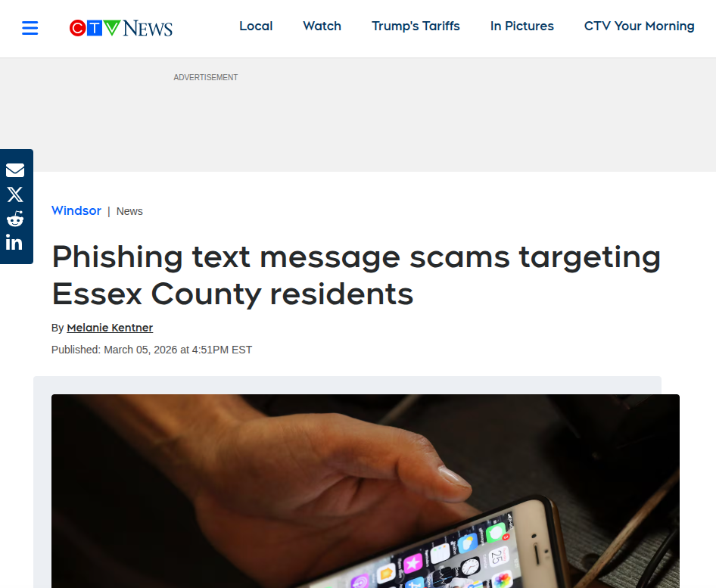Click the Windsor category link

point(76,210)
